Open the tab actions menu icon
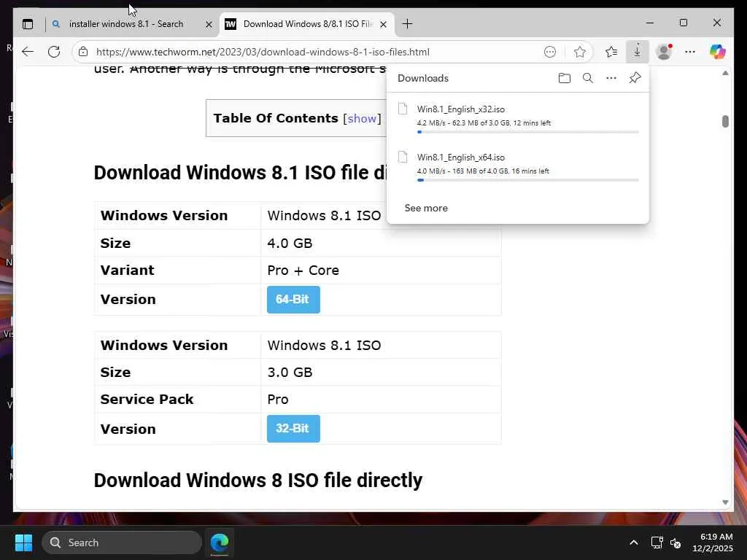Screen dimensions: 747x560 click(x=28, y=24)
